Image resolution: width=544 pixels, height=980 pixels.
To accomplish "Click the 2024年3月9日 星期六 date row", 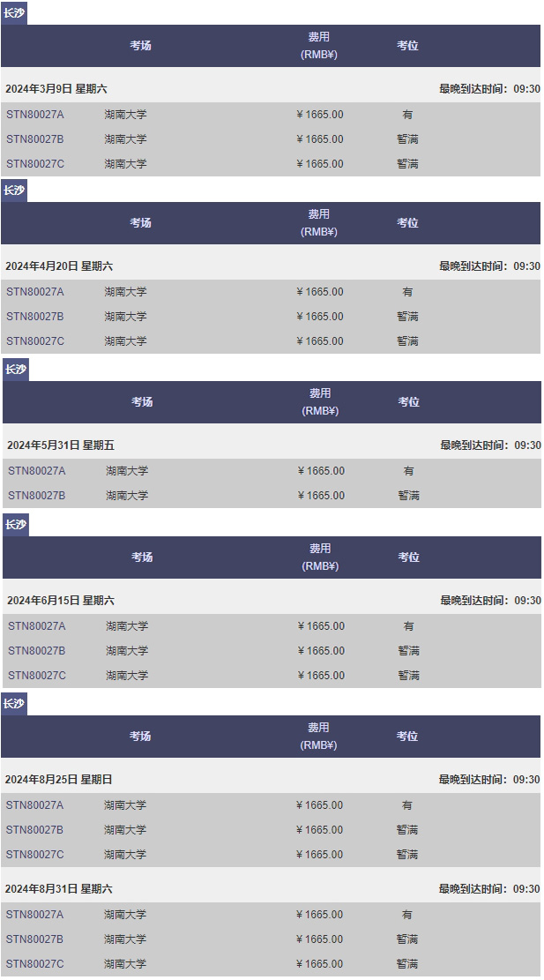I will tap(56, 89).
